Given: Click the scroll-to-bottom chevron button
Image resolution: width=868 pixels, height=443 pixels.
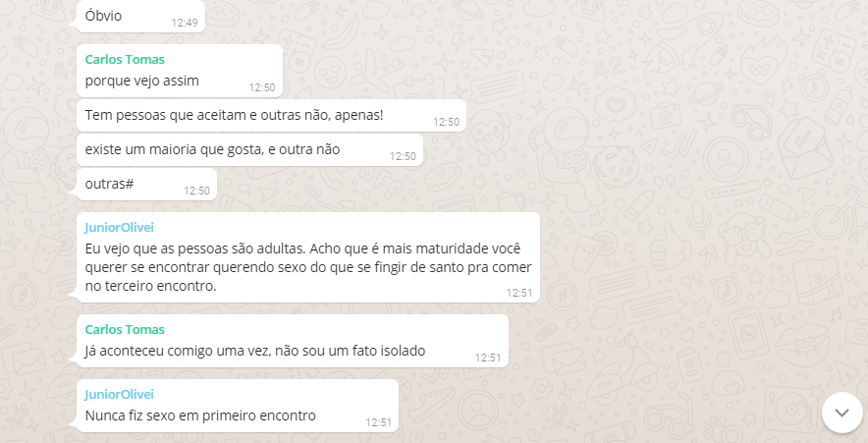Looking at the screenshot, I should tap(841, 413).
